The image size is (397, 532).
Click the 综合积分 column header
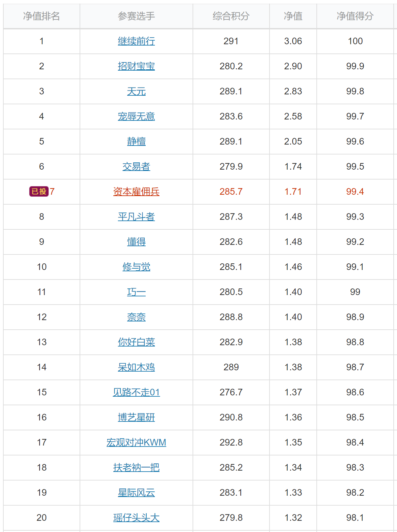pyautogui.click(x=231, y=16)
